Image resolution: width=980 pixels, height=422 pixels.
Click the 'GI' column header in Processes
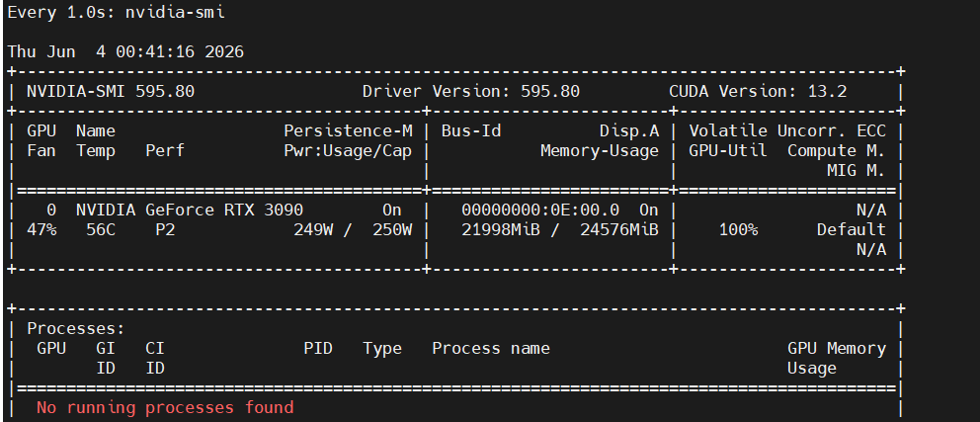click(x=106, y=348)
